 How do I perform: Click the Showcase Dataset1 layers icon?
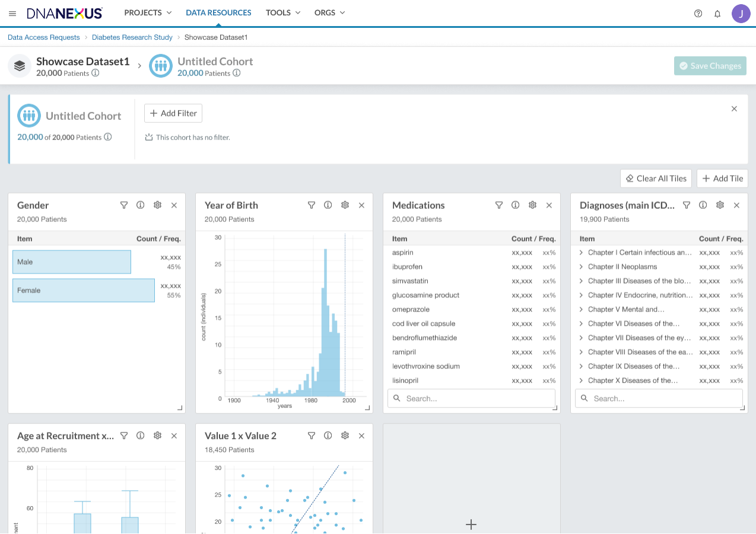pos(19,66)
